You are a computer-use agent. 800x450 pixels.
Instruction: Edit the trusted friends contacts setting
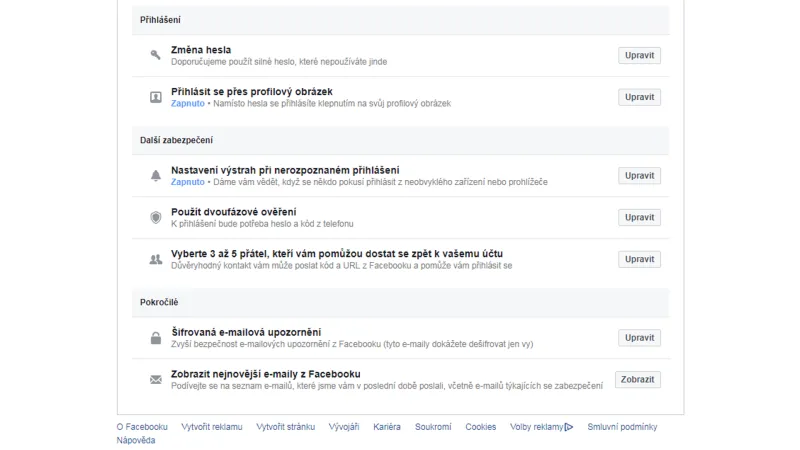639,259
